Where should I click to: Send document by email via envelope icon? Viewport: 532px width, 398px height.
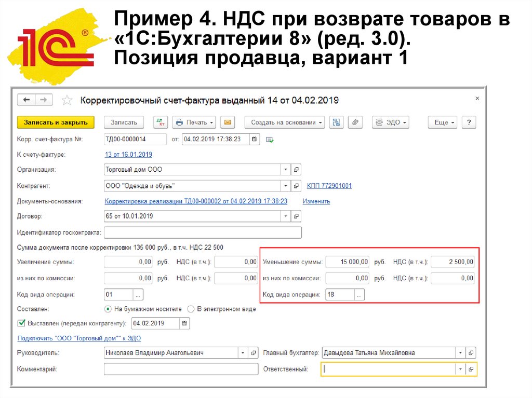228,122
